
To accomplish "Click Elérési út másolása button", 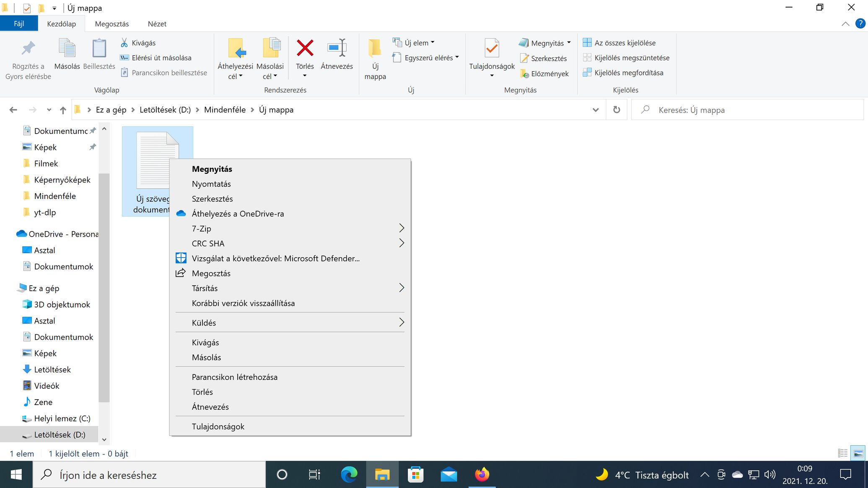I will pyautogui.click(x=161, y=58).
